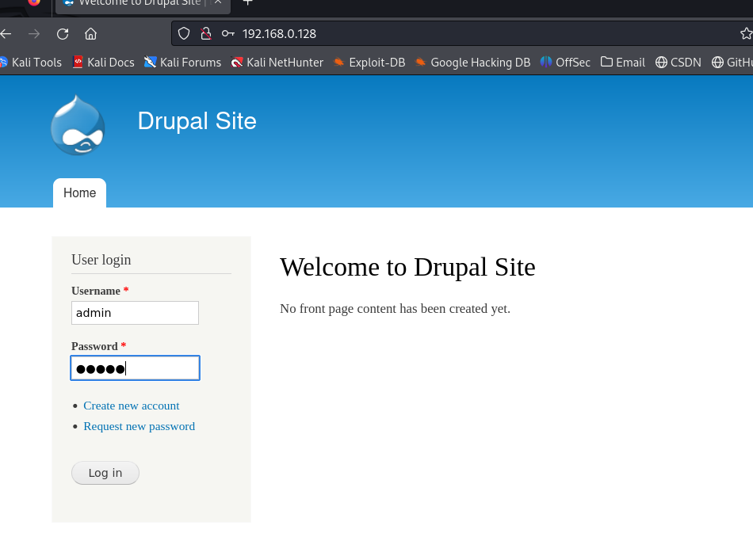Click the insecure connection padlock icon

(x=205, y=33)
